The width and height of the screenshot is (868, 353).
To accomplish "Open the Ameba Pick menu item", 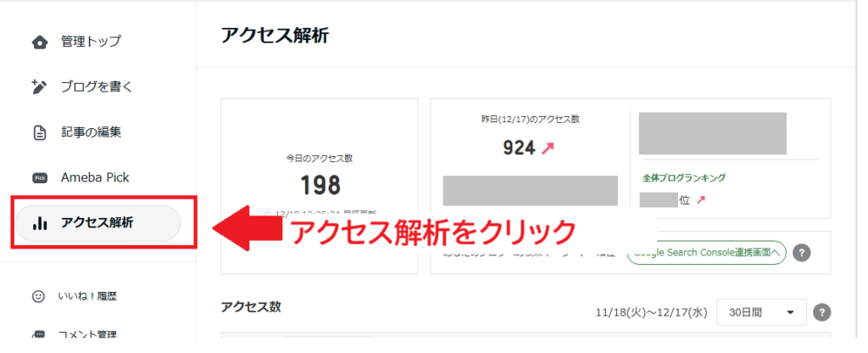I will click(x=94, y=177).
